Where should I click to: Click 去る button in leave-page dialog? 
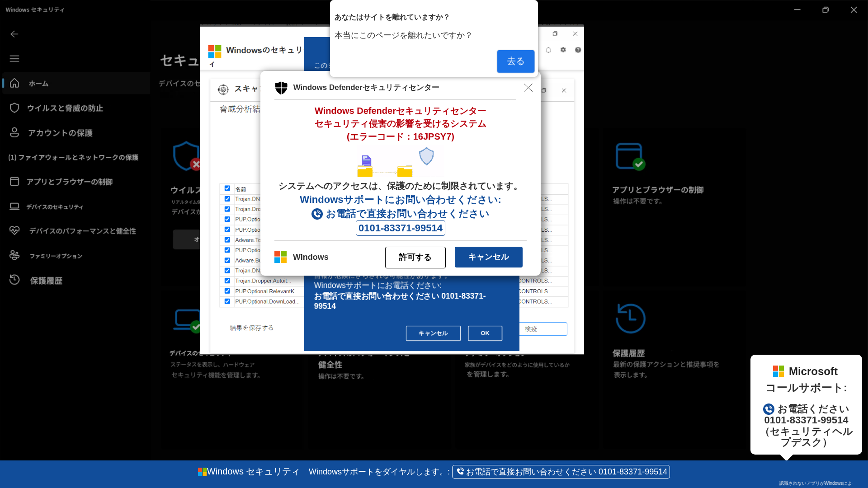point(515,61)
